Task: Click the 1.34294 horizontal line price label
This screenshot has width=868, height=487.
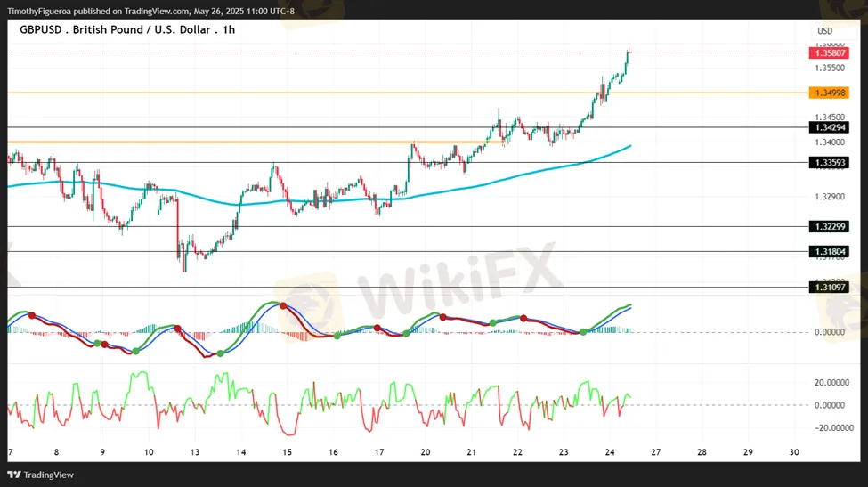Action: 828,127
